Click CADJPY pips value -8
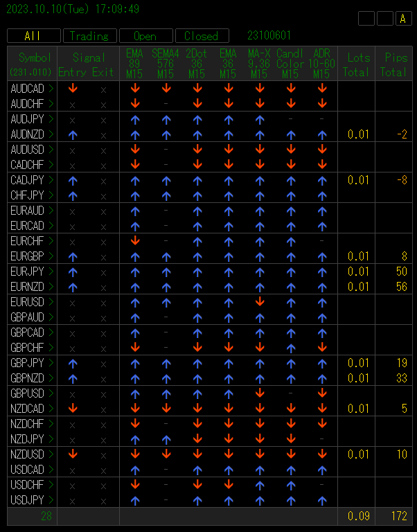The image size is (417, 532). 402,180
